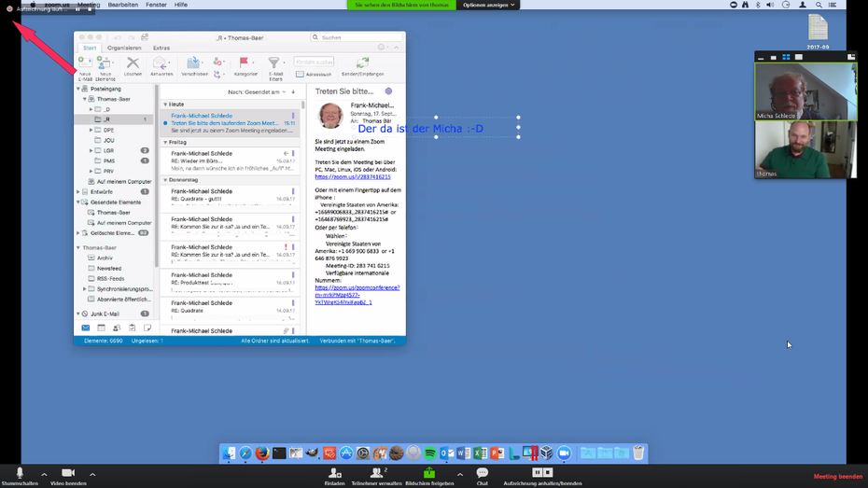Pause or stop recording via Aufzeichnung anhalten/beenden
Image resolution: width=868 pixels, height=488 pixels.
coord(542,475)
